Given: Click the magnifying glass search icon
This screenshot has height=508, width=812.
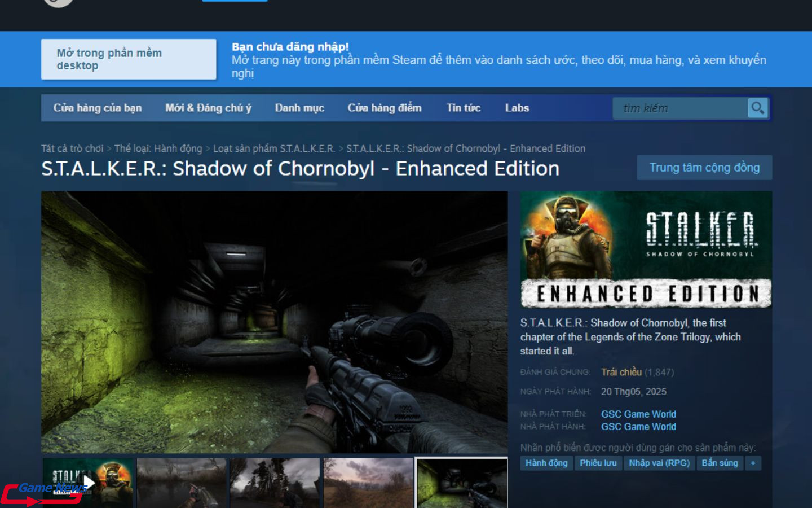Looking at the screenshot, I should tap(757, 108).
